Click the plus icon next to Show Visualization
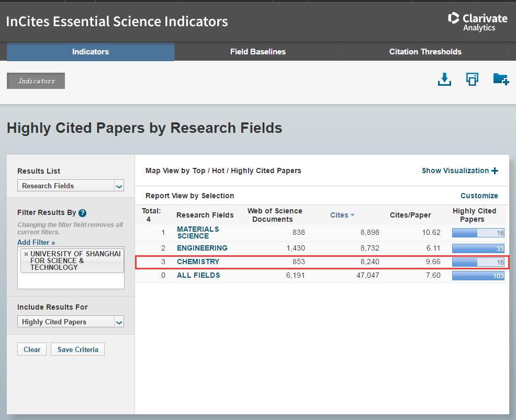The height and width of the screenshot is (420, 516). (495, 171)
